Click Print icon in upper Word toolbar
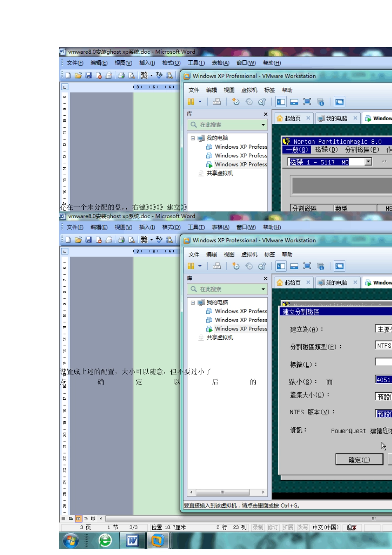 (121, 75)
